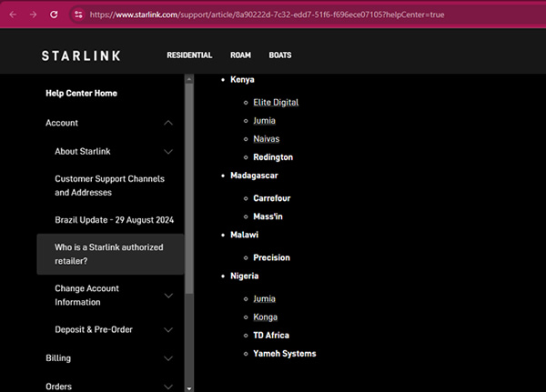Select Deposit & Pre-Order sidebar item
Screen dimensions: 546x392
click(94, 329)
